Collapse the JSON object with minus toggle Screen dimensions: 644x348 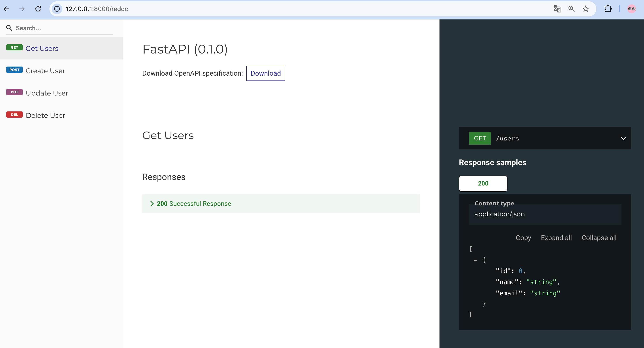point(475,260)
